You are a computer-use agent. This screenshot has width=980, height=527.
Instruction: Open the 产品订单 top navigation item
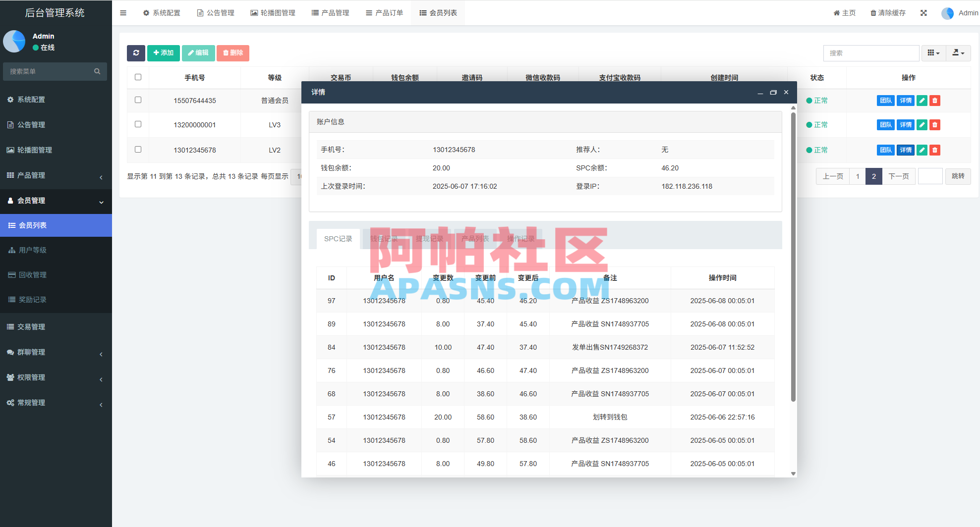pyautogui.click(x=384, y=13)
